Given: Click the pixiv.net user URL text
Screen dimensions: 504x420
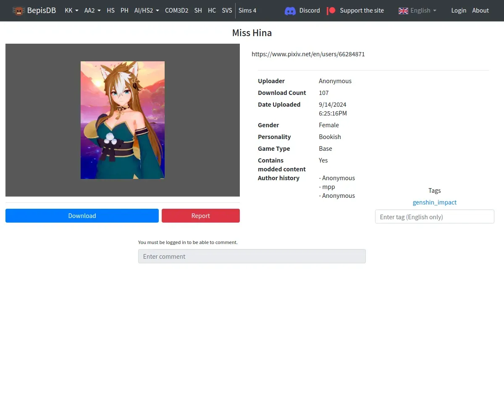Looking at the screenshot, I should click(x=308, y=54).
